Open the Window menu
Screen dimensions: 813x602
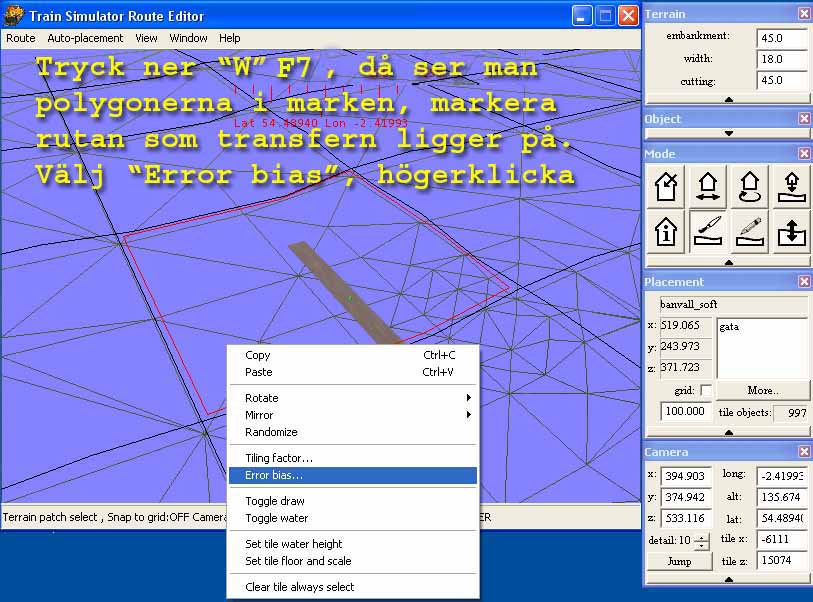[x=188, y=38]
